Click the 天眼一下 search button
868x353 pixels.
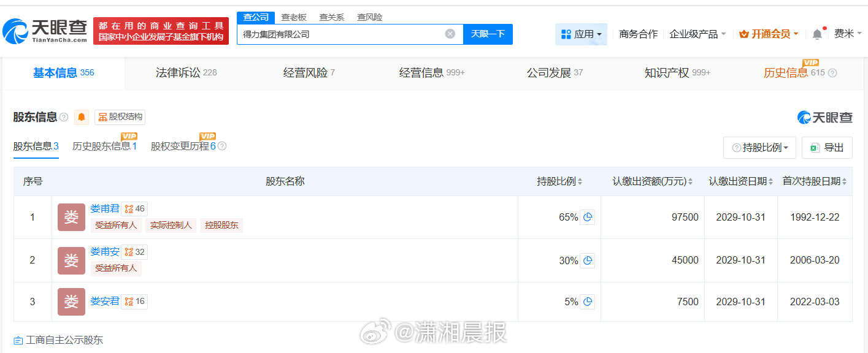click(x=488, y=34)
